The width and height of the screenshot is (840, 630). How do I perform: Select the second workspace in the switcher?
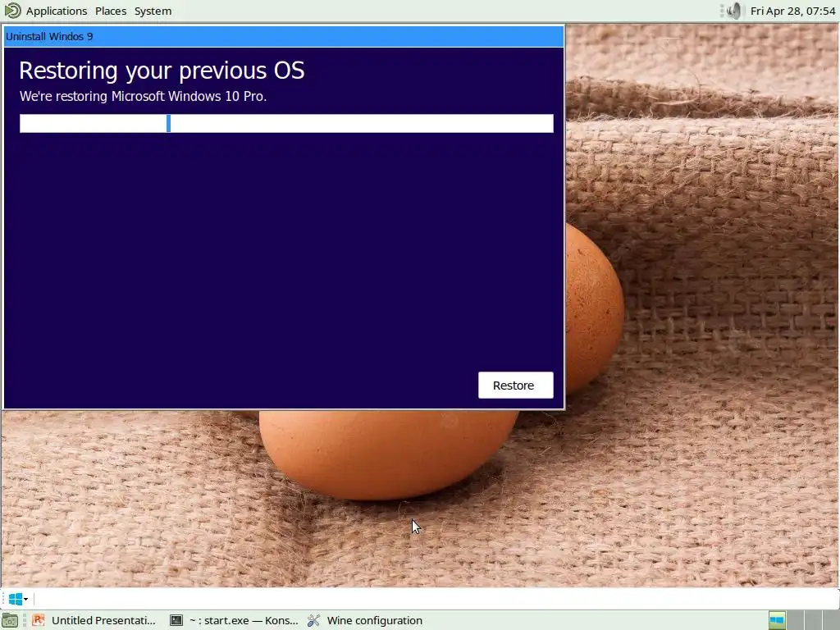(x=795, y=620)
